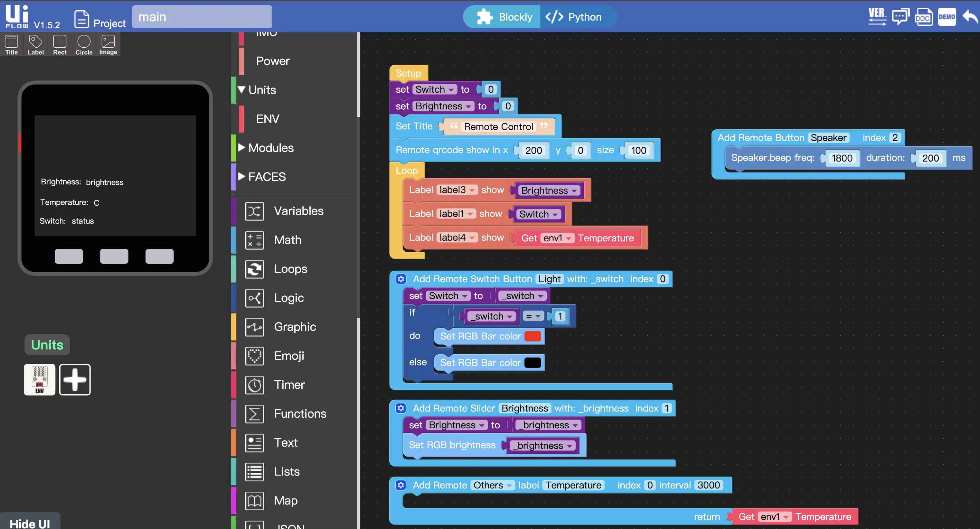
Task: Click the project name field 'main'
Action: point(202,17)
